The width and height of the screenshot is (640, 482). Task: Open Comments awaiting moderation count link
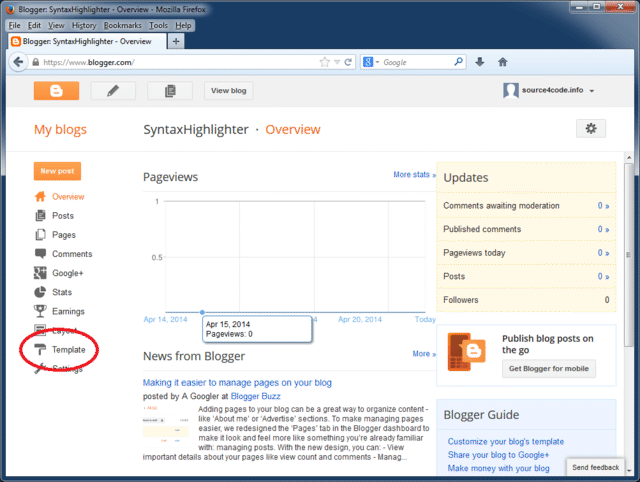pyautogui.click(x=603, y=206)
